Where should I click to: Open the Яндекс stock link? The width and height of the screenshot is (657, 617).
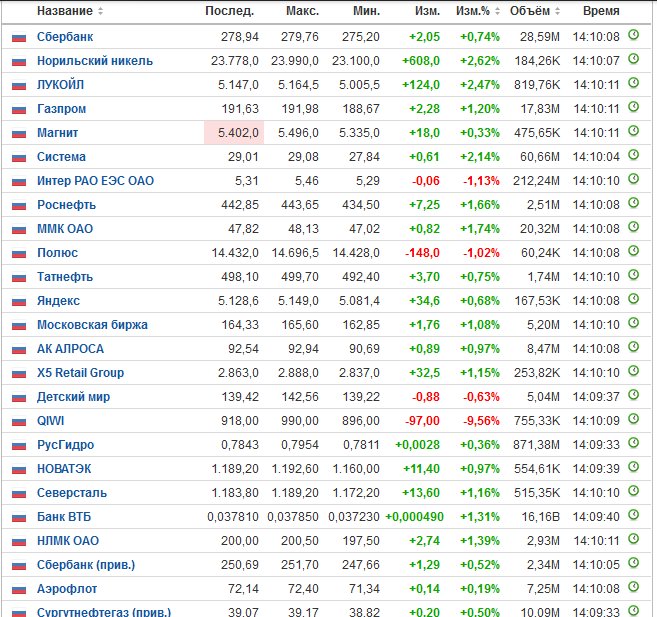point(58,301)
